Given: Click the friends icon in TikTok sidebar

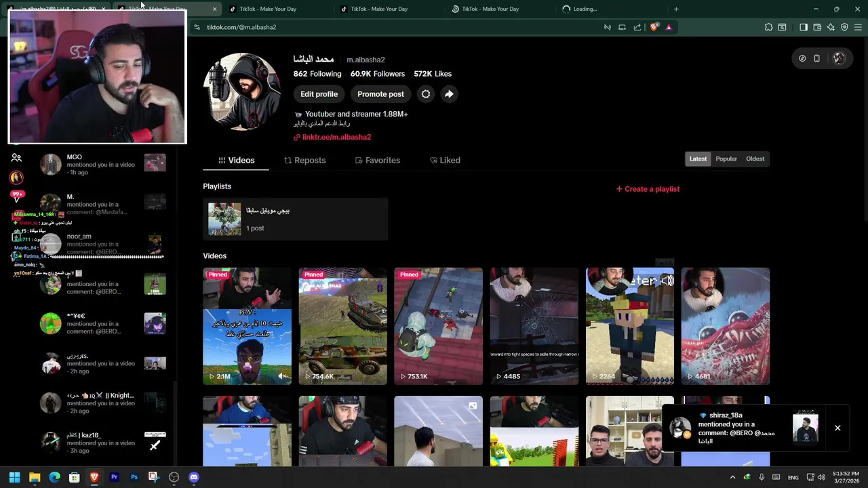Looking at the screenshot, I should coord(16,157).
